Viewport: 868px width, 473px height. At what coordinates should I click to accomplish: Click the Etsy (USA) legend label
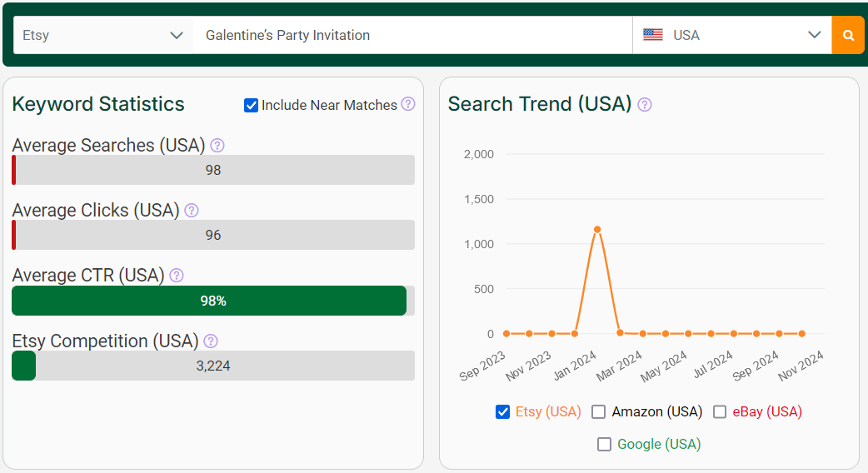[x=548, y=411]
